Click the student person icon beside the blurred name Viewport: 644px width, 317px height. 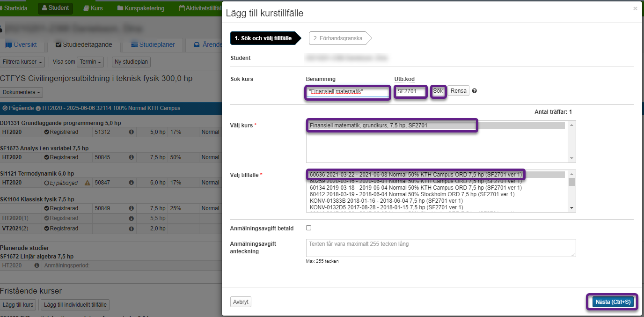(1, 29)
